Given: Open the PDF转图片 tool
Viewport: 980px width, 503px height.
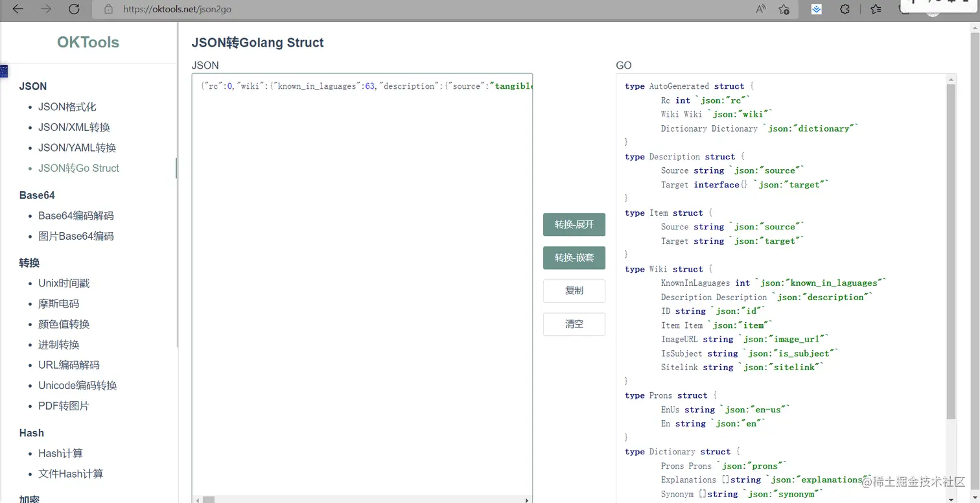Looking at the screenshot, I should pos(64,406).
